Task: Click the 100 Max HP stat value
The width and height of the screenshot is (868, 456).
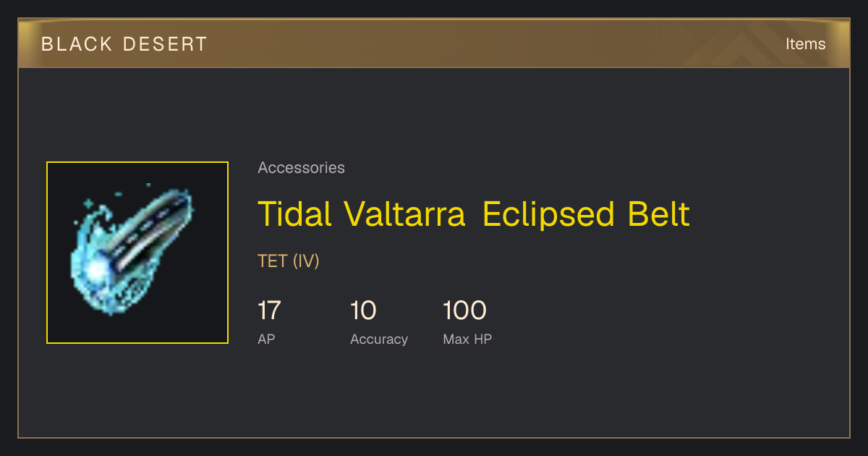Action: tap(464, 311)
